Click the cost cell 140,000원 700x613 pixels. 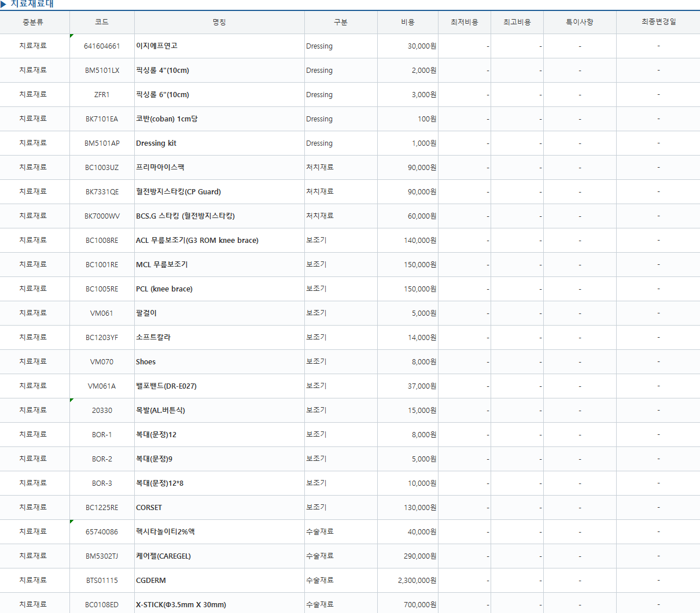pos(408,241)
